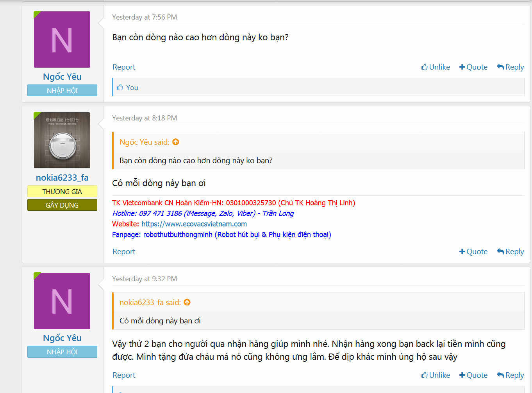Open the Yesterday at 8:18 PM permalink

tap(145, 118)
